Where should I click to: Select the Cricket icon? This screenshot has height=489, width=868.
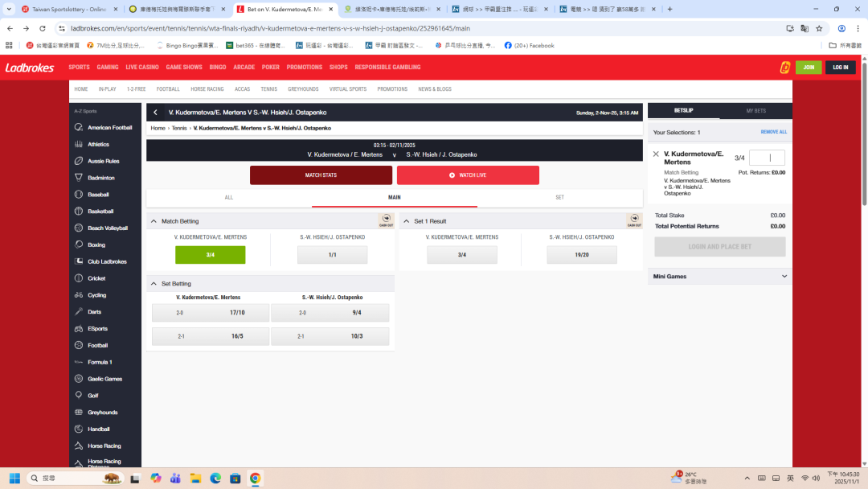tap(79, 278)
